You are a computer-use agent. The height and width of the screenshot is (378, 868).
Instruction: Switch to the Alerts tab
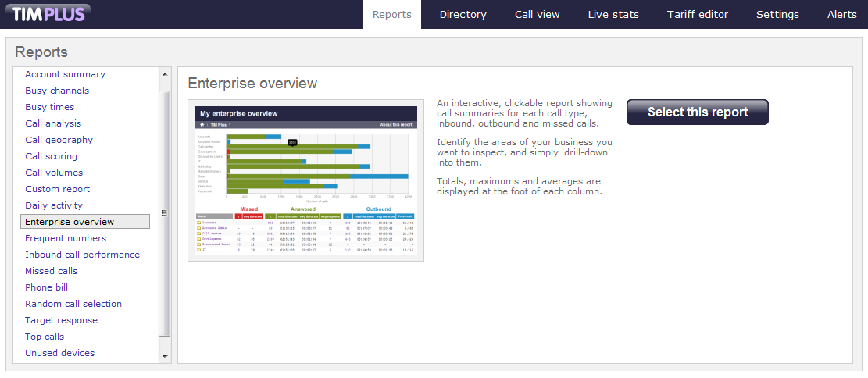[841, 15]
